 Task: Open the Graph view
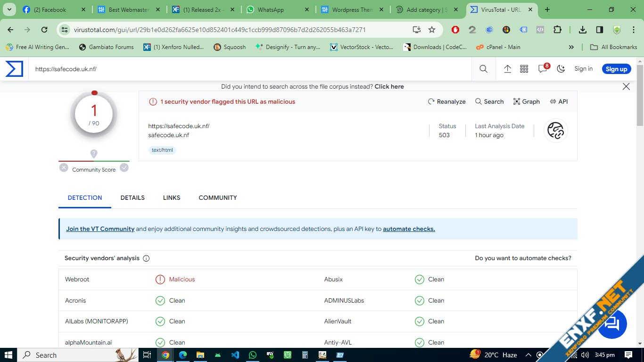526,101
